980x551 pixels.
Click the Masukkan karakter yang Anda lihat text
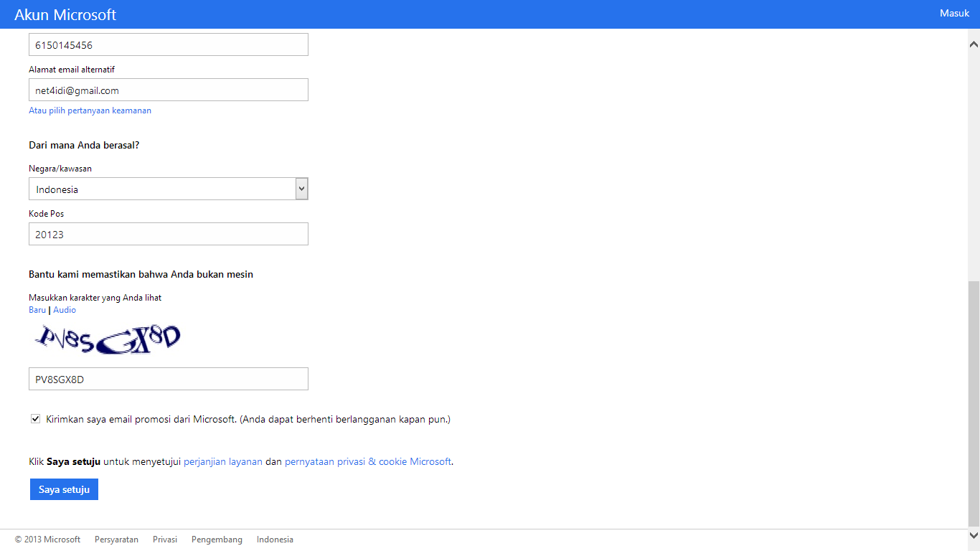[95, 298]
